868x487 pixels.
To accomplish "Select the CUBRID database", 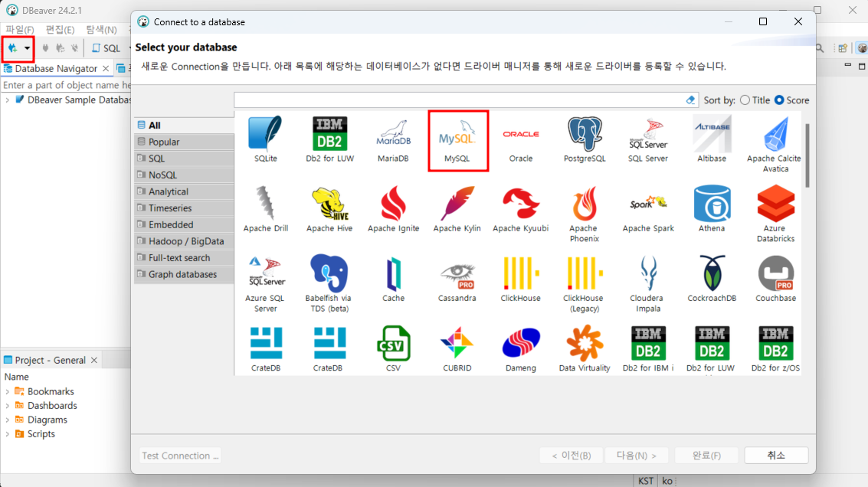I will (x=457, y=348).
